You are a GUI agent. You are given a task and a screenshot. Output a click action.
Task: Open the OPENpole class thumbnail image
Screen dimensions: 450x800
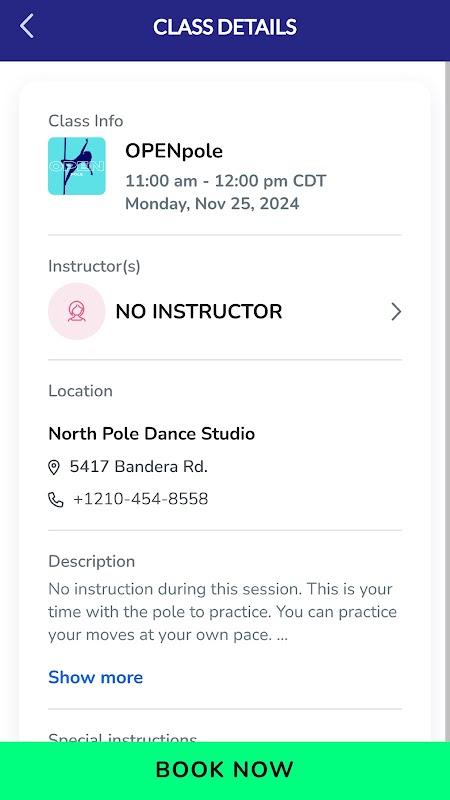(x=77, y=166)
